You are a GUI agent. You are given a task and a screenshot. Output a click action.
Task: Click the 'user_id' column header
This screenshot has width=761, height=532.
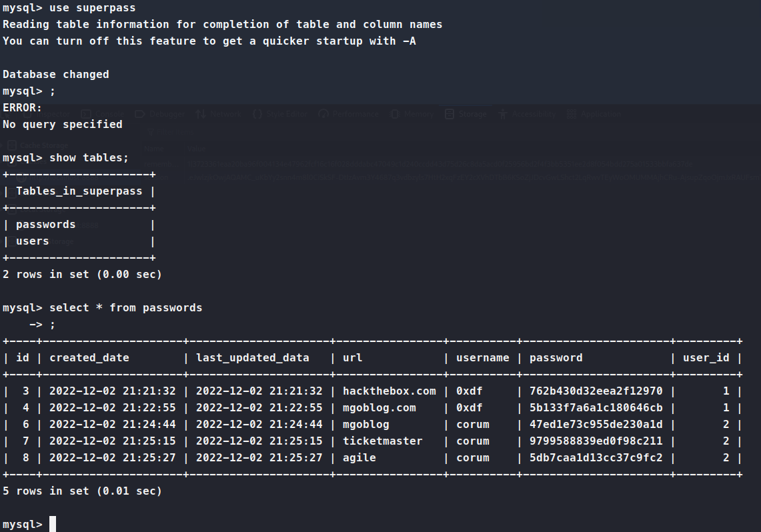pyautogui.click(x=706, y=358)
